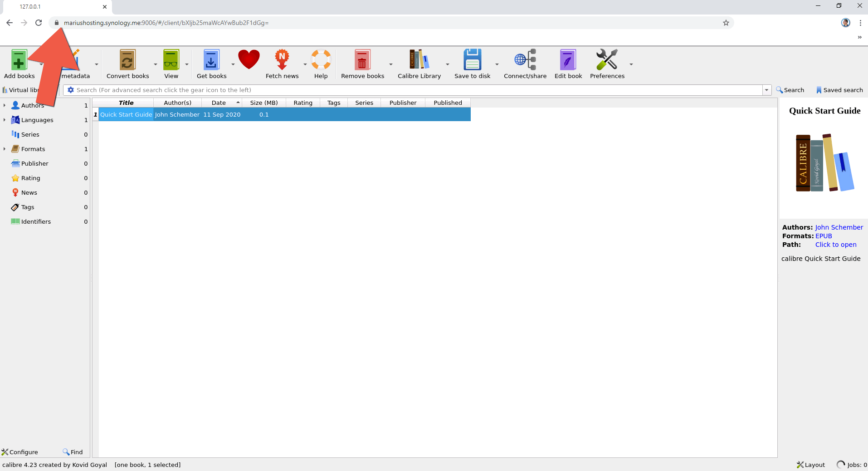Open the Fetch news dropdown arrow
This screenshot has width=868, height=471.
(305, 64)
